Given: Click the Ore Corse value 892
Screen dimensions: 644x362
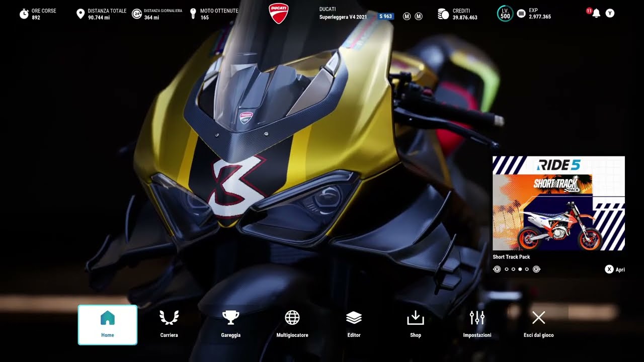Looking at the screenshot, I should [x=36, y=18].
